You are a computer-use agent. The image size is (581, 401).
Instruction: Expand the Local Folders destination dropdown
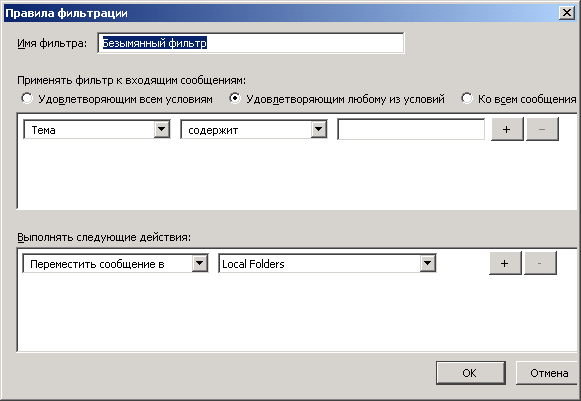click(327, 264)
